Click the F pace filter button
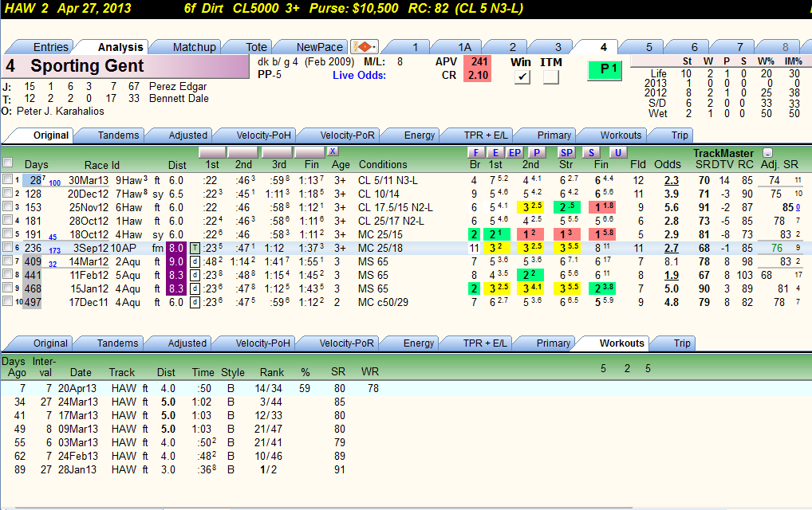812x510 pixels. click(475, 152)
